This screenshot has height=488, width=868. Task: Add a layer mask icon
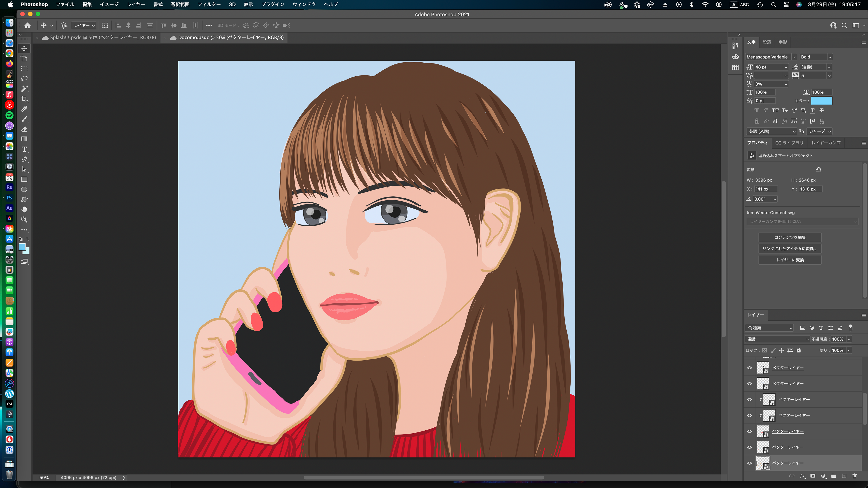click(x=813, y=476)
